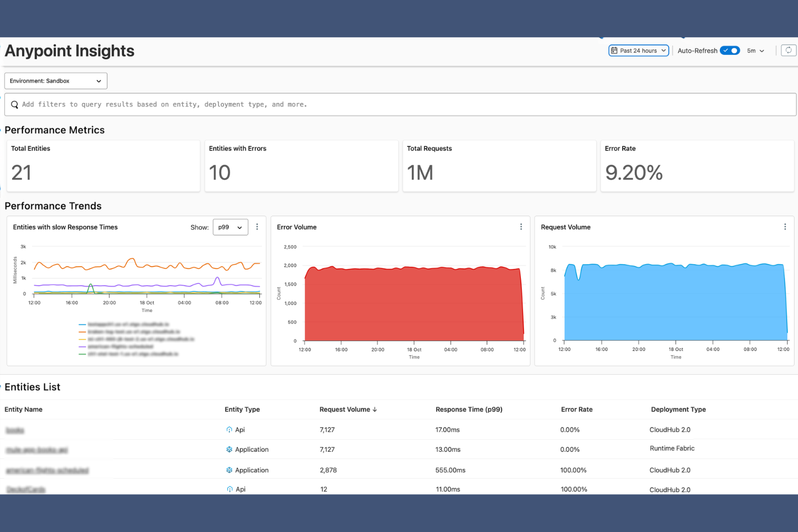798x532 pixels.
Task: Click the 13.00ms response time cell
Action: tap(448, 450)
